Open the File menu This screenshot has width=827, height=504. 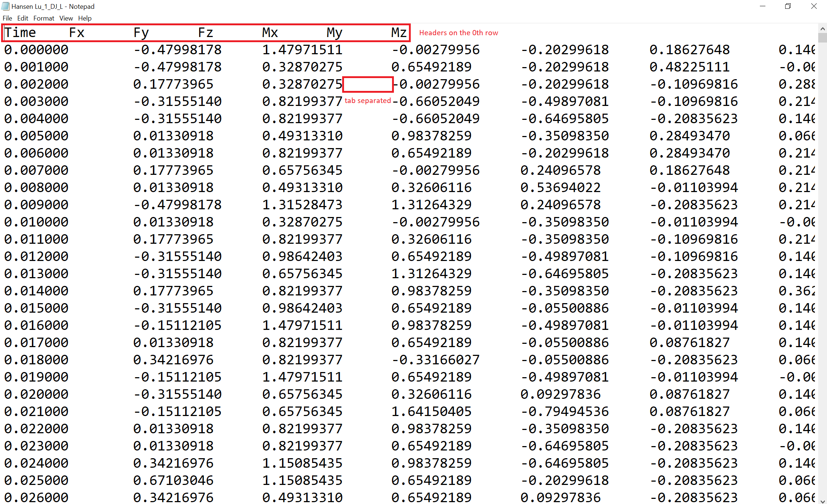7,18
